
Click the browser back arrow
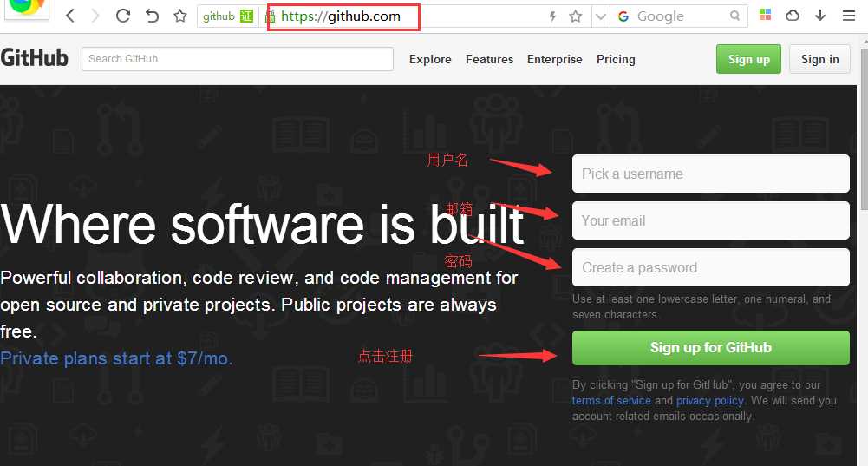click(x=70, y=16)
